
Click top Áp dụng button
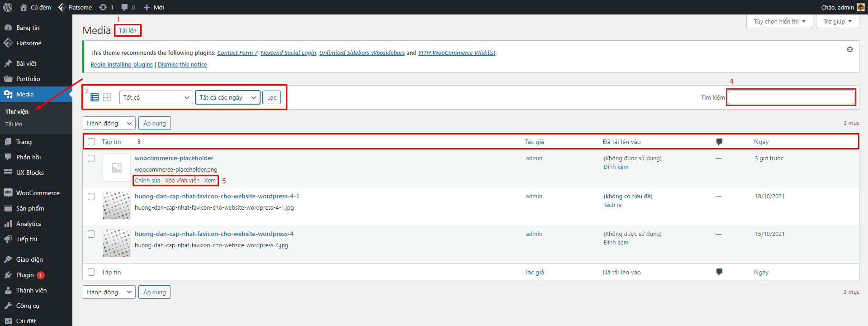(155, 123)
